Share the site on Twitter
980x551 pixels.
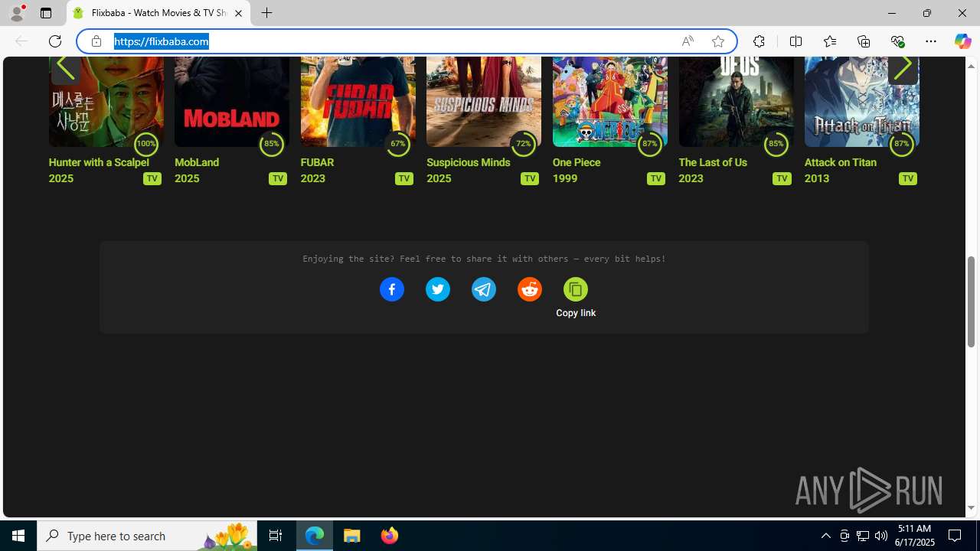pos(438,289)
